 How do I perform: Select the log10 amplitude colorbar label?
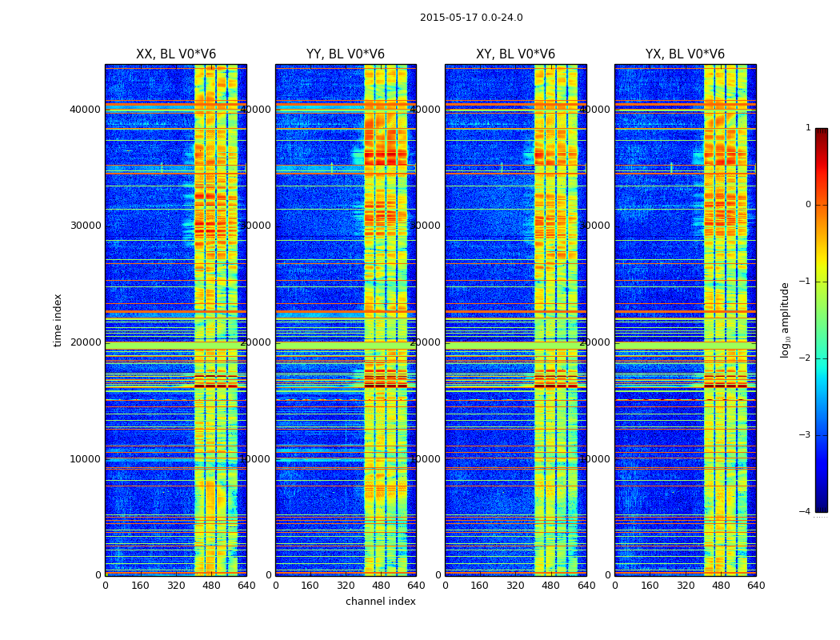click(x=786, y=320)
